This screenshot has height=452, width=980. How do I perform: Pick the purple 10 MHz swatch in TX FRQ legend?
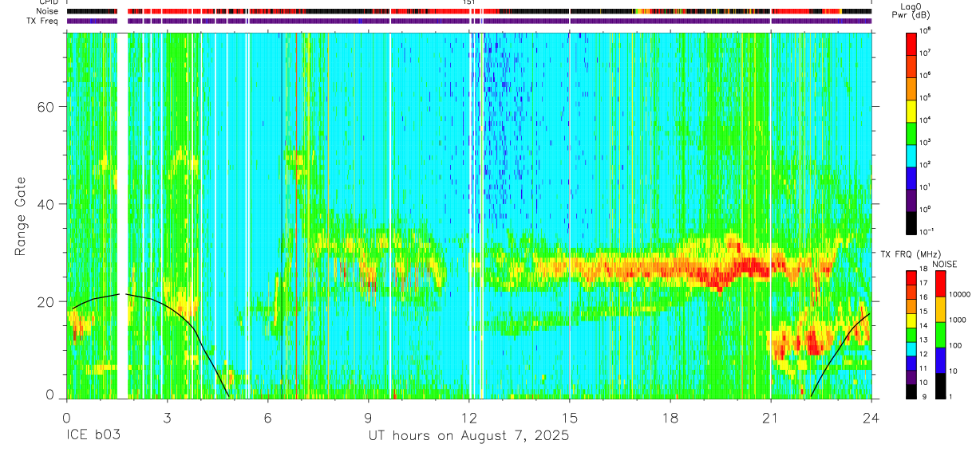pos(911,377)
